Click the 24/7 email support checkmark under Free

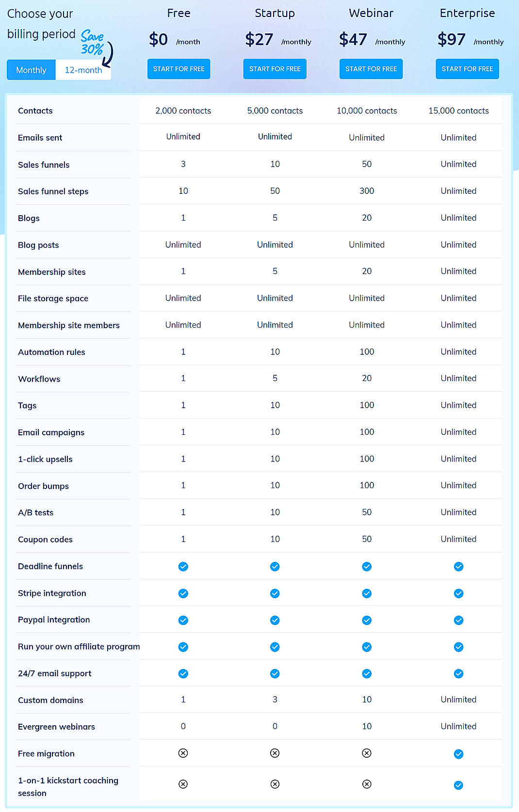[183, 673]
